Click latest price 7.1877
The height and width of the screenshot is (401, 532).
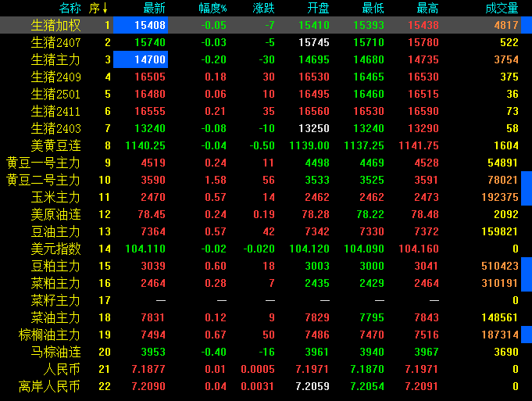pos(148,370)
